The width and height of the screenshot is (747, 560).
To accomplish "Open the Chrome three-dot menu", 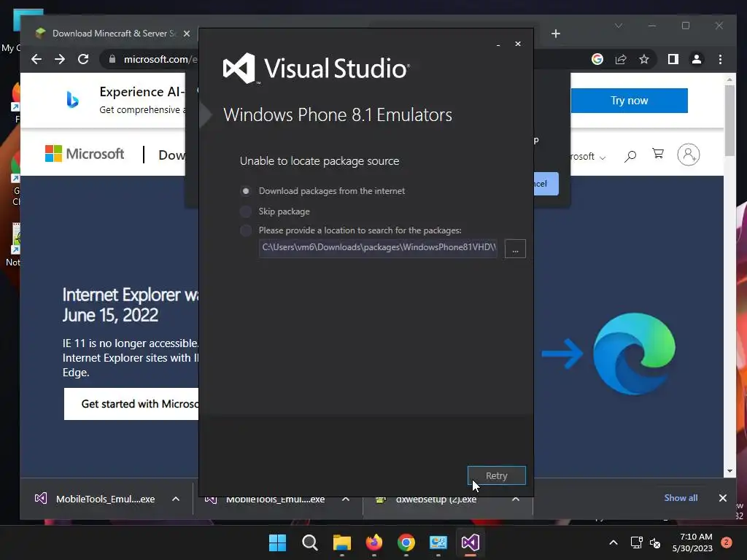I will 720,59.
